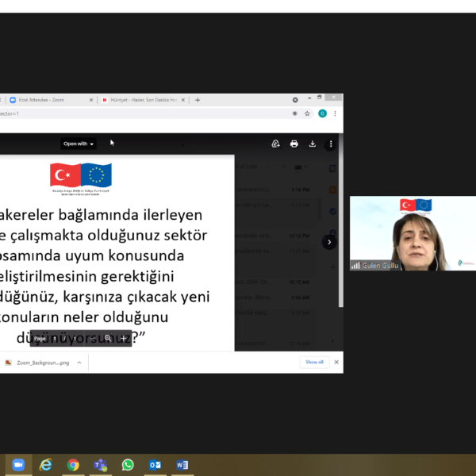Click the Gmail side panel Tasks icon
Screen dimensions: 476x476
tap(332, 211)
